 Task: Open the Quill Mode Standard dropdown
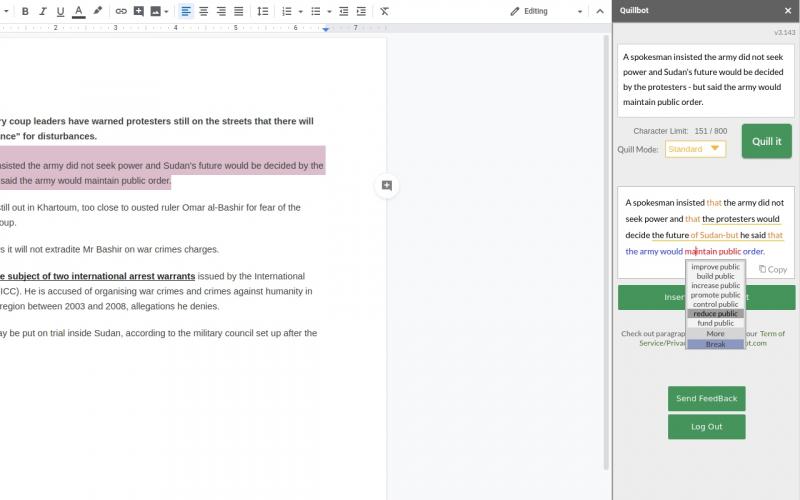point(695,149)
